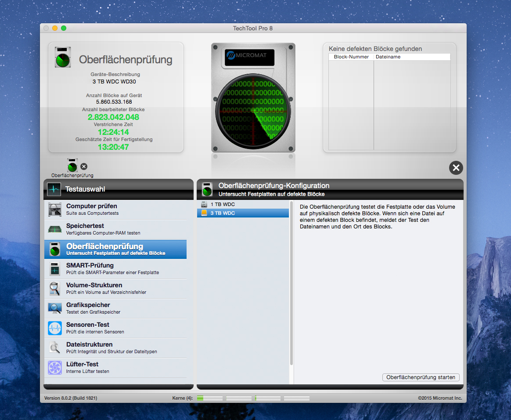Click the 1 TB WDC drive icon
511x420 pixels.
click(204, 204)
